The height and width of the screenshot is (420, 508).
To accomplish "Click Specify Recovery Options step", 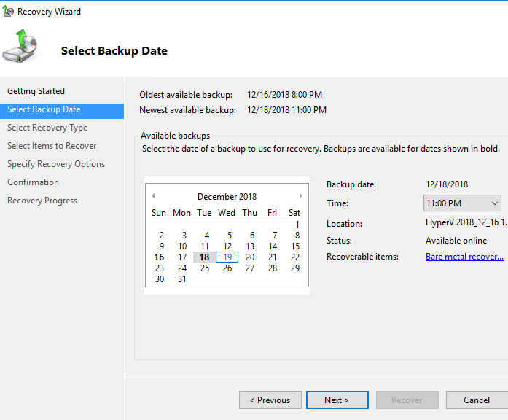I will tap(56, 164).
